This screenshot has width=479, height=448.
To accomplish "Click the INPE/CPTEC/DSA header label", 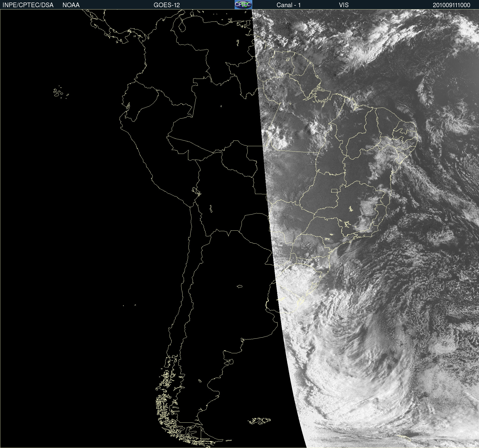I will point(28,5).
